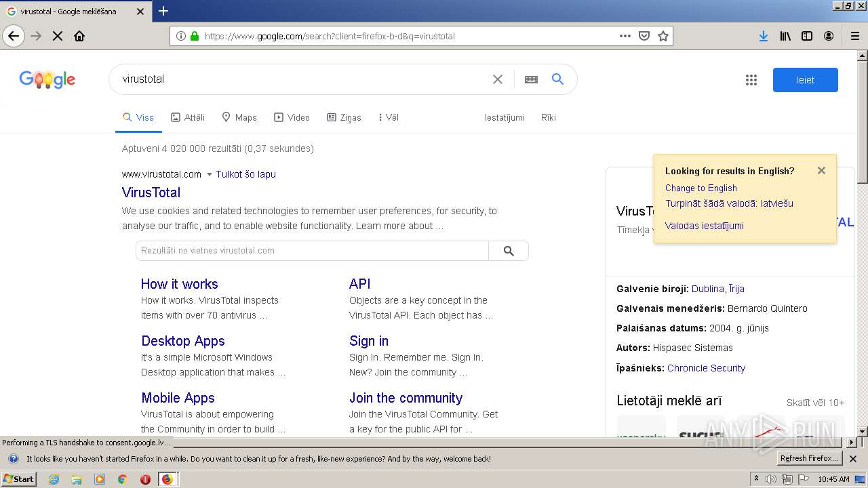Viewport: 868px width, 488px height.
Task: Save page to Pocket icon
Action: coord(644,36)
